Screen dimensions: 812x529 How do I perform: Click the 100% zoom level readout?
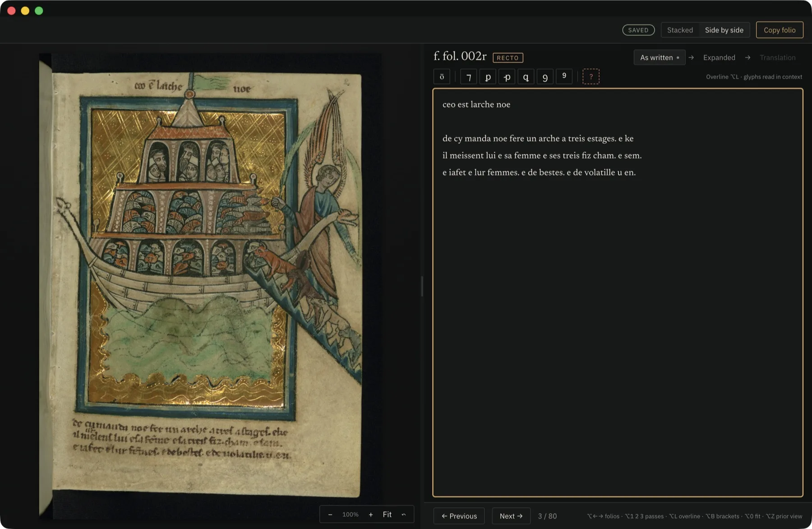[x=351, y=515]
